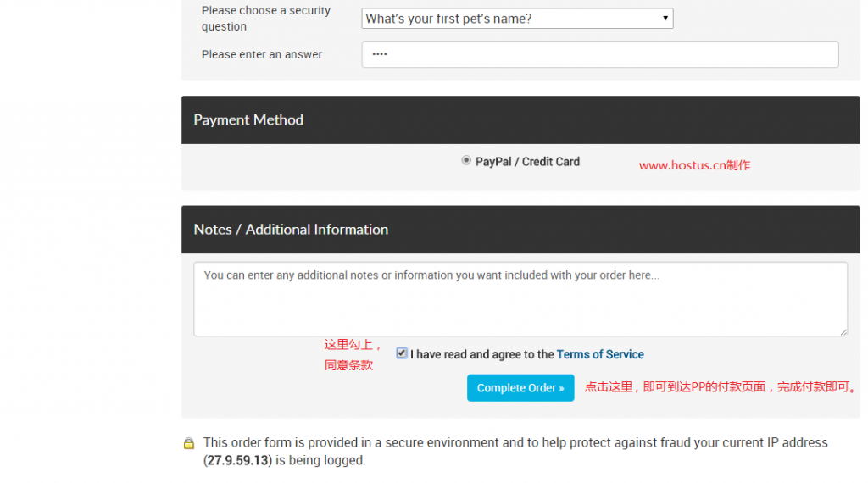The image size is (868, 483).
Task: Click the Payment Method section header
Action: pos(248,120)
